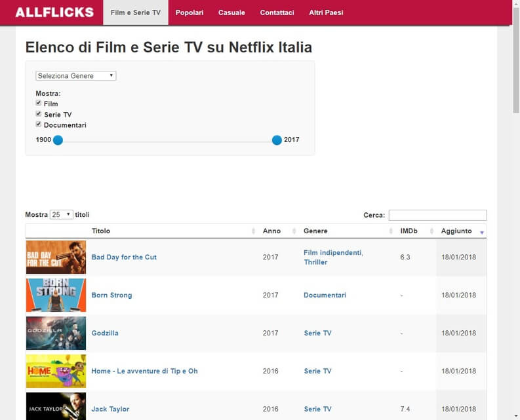520x420 pixels.
Task: Sort by Titolo column arrows
Action: 253,231
